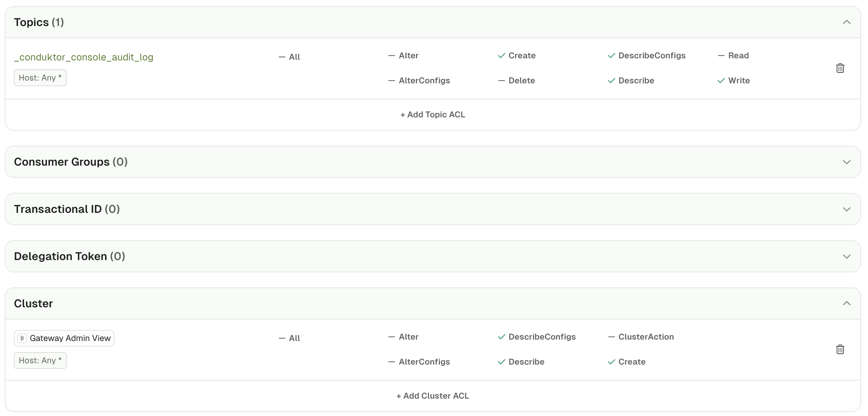Image resolution: width=868 pixels, height=416 pixels.
Task: Toggle AlterConfigs permission for the topic
Action: point(419,81)
